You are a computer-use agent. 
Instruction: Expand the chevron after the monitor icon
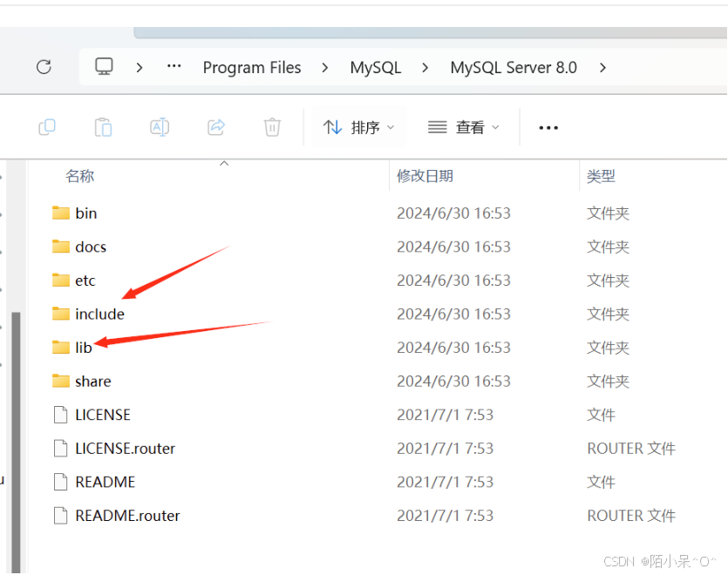point(139,68)
